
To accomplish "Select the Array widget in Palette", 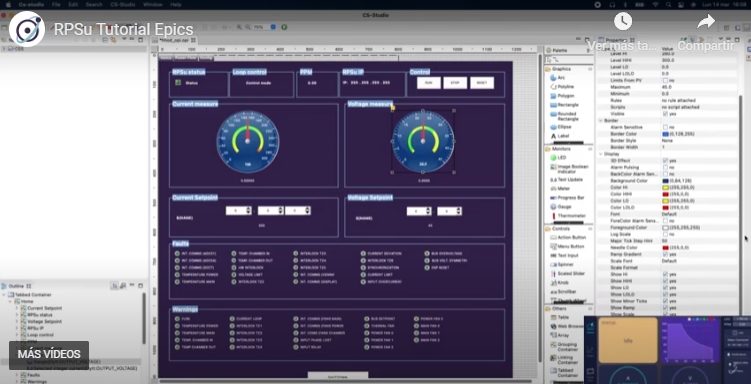I will [559, 336].
